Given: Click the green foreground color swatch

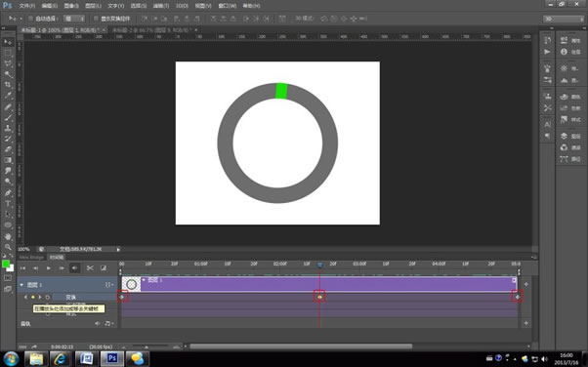Looking at the screenshot, I should click(5, 264).
